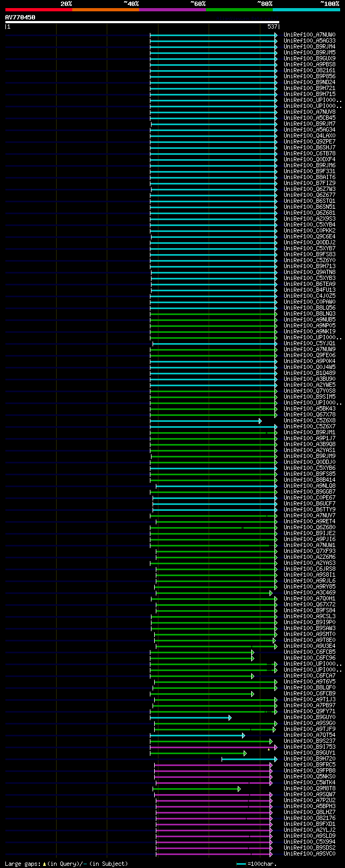This screenshot has height=868, width=345.
Task: Click the arrowhead ending the C6FC96 alignment
Action: point(253,658)
